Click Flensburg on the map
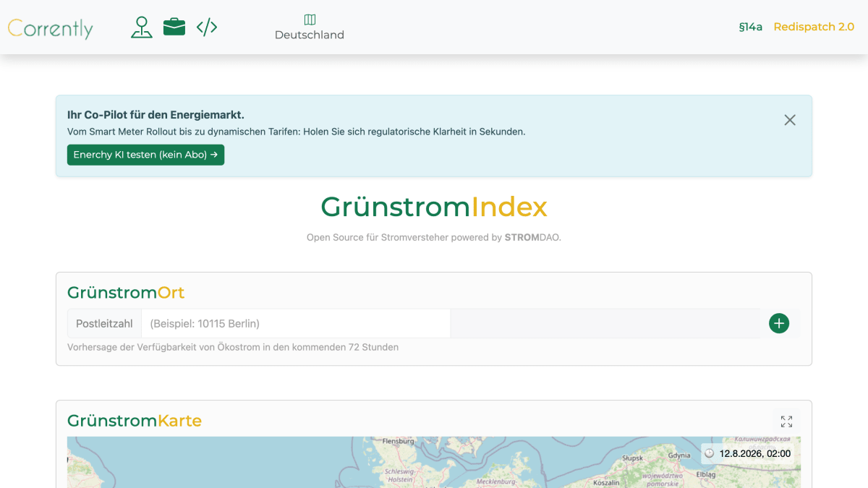The height and width of the screenshot is (488, 868). click(x=398, y=441)
